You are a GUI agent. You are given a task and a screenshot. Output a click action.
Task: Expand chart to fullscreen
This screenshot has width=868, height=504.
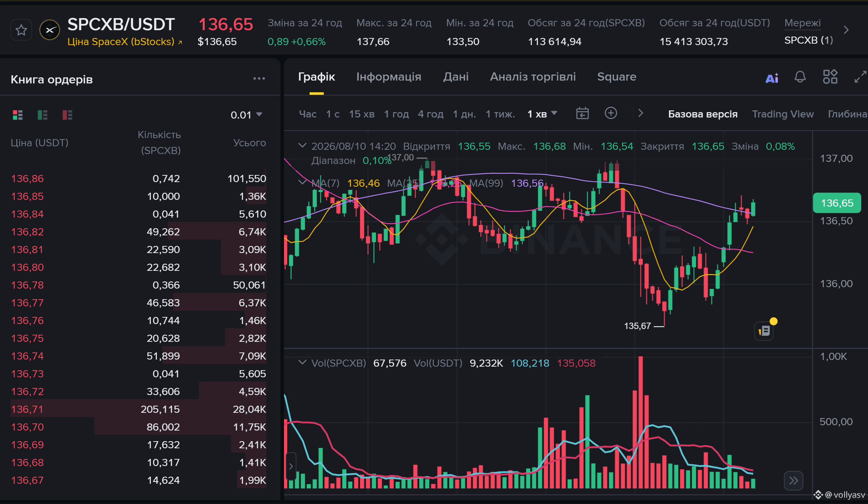pyautogui.click(x=861, y=77)
